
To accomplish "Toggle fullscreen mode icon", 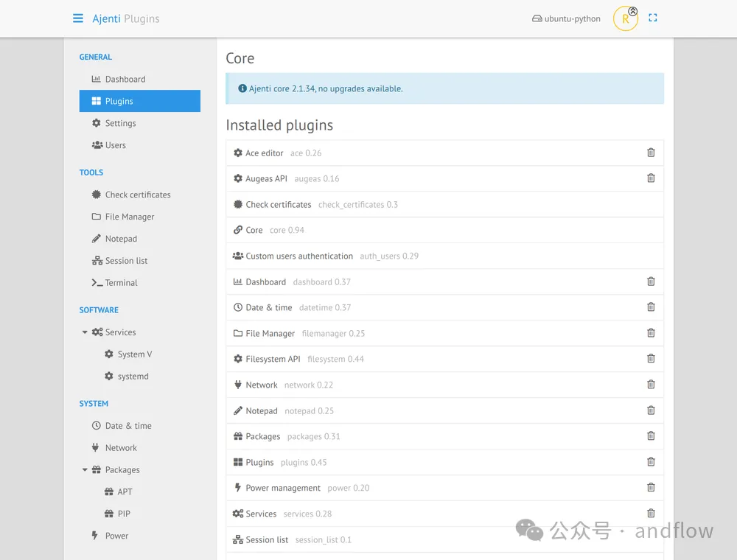I will 652,18.
